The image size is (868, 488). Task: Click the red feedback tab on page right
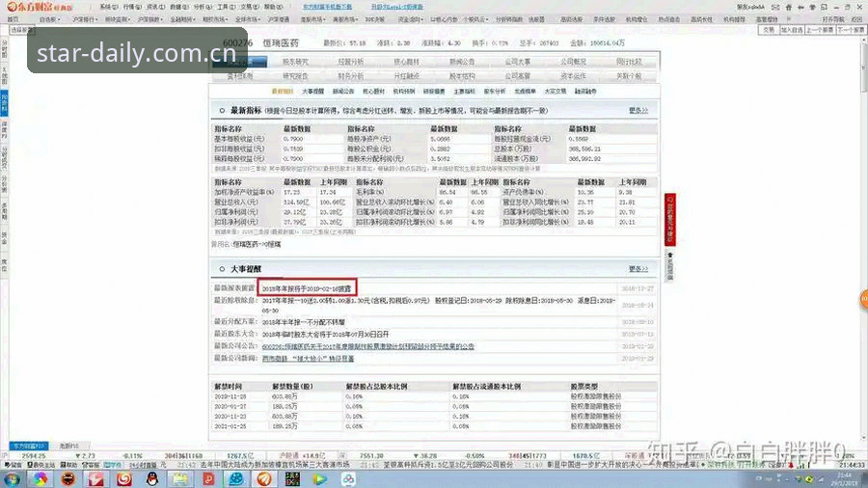pyautogui.click(x=670, y=220)
